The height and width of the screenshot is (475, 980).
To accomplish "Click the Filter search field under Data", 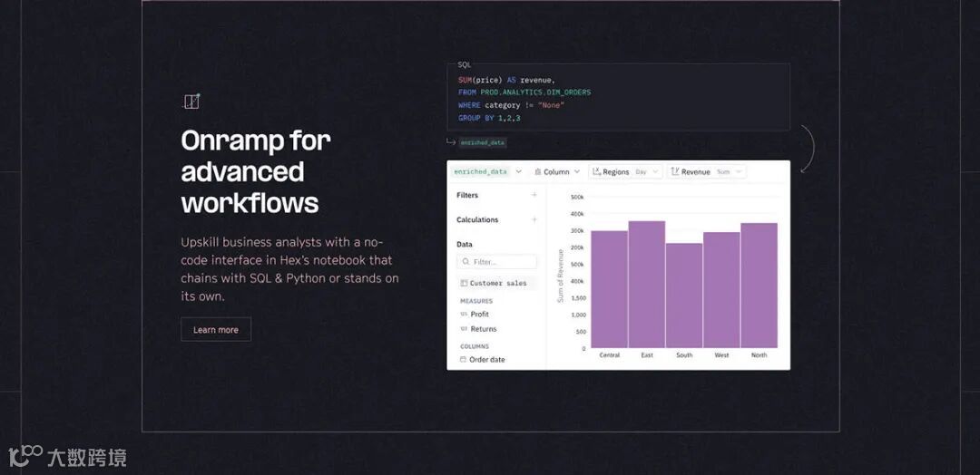I will click(497, 262).
